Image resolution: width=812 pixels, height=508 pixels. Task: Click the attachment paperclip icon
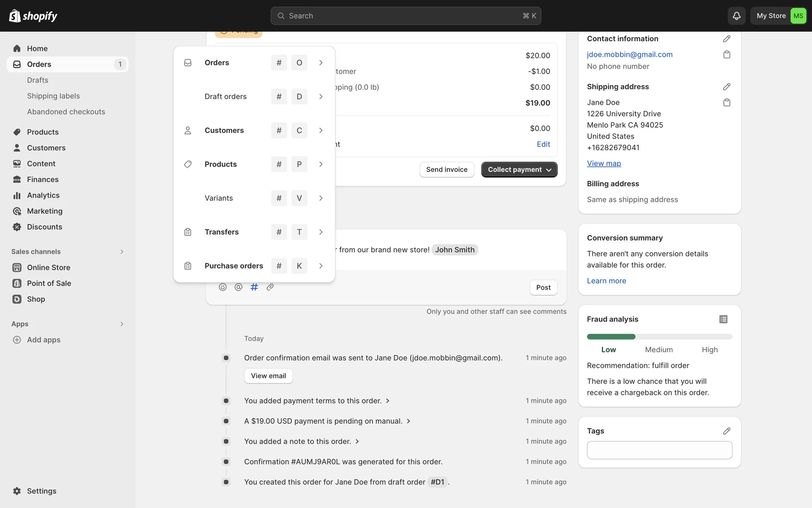[x=270, y=287]
